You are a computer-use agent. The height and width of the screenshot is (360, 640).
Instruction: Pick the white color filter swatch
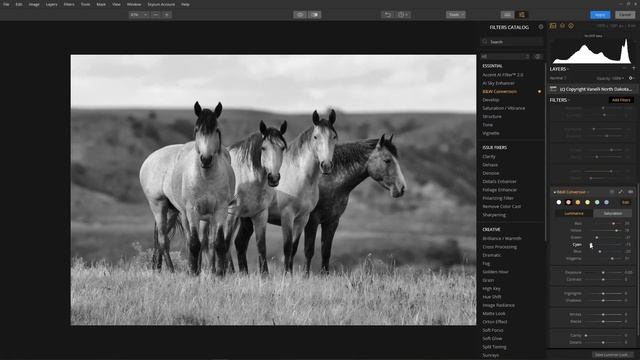click(559, 202)
